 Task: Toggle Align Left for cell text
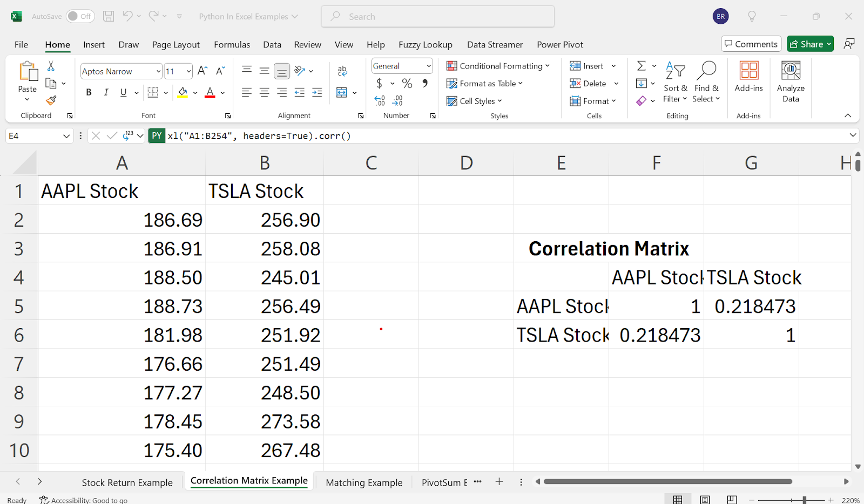click(x=247, y=93)
